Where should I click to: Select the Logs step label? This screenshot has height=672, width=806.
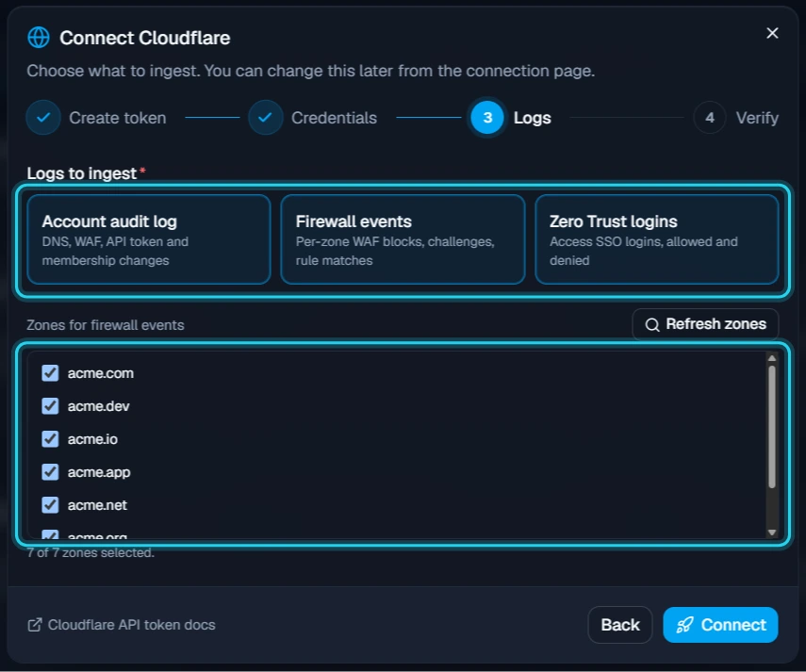click(x=533, y=118)
